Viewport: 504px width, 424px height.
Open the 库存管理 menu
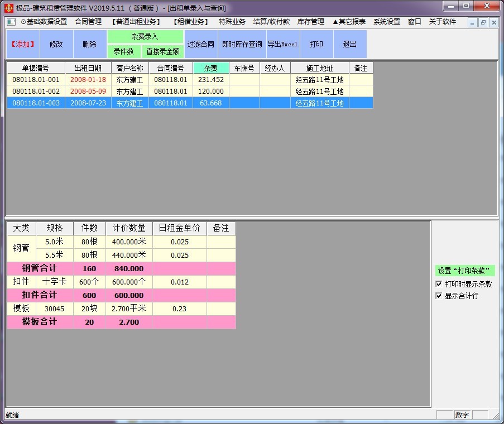pyautogui.click(x=311, y=22)
